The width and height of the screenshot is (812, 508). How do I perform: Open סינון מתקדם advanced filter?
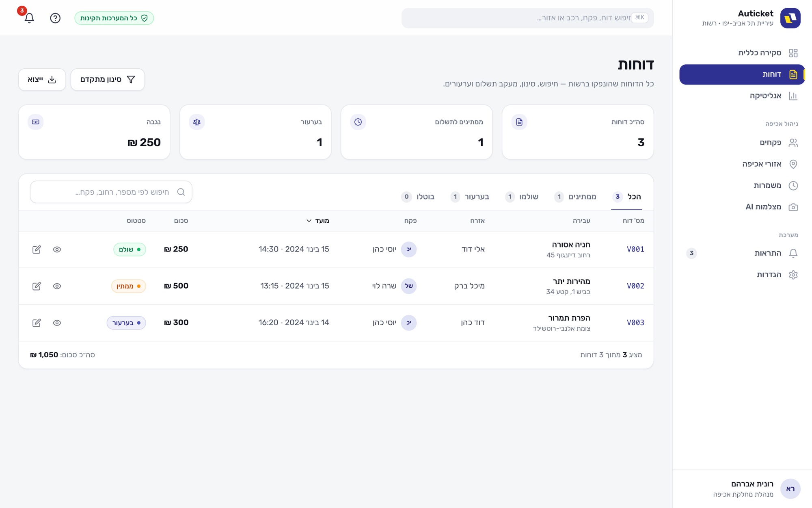click(108, 80)
